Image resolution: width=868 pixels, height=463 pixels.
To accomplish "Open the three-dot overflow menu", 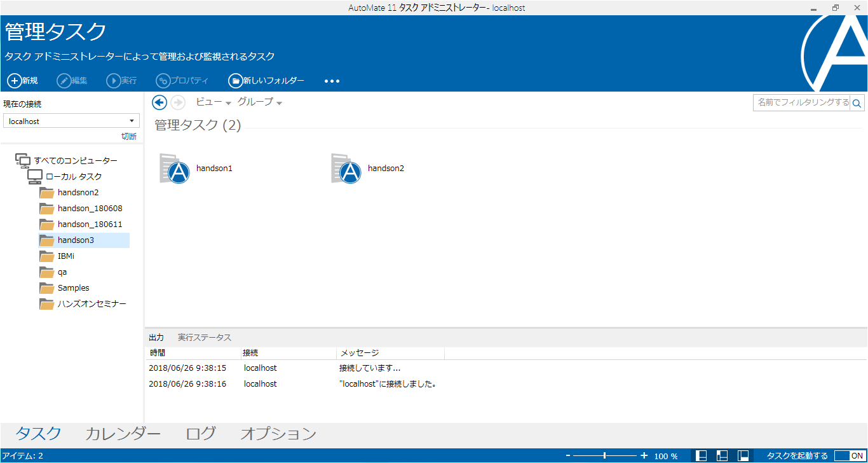I will pos(332,81).
